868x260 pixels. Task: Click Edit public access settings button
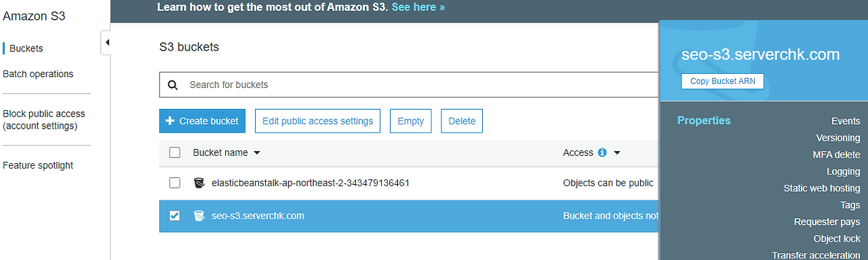(x=317, y=121)
